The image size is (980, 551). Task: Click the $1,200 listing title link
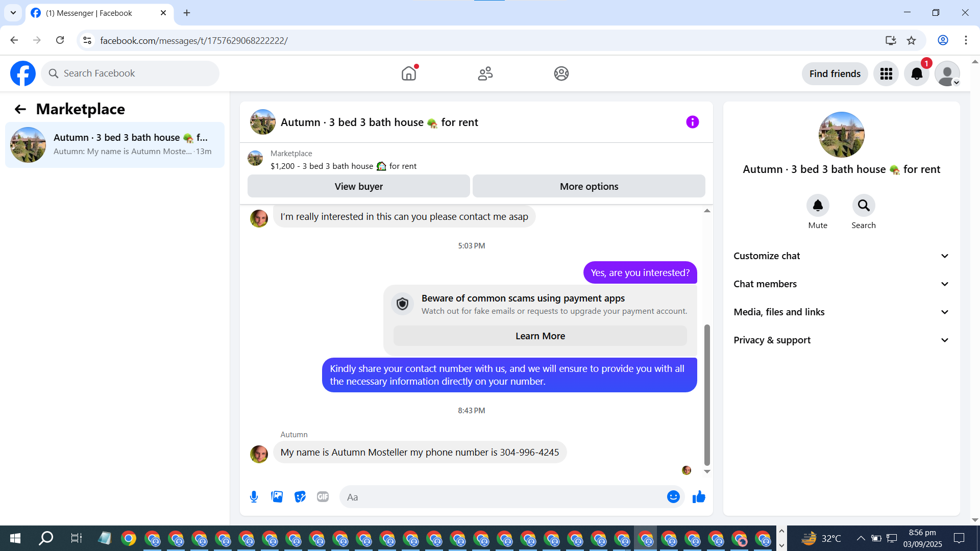[x=344, y=166]
